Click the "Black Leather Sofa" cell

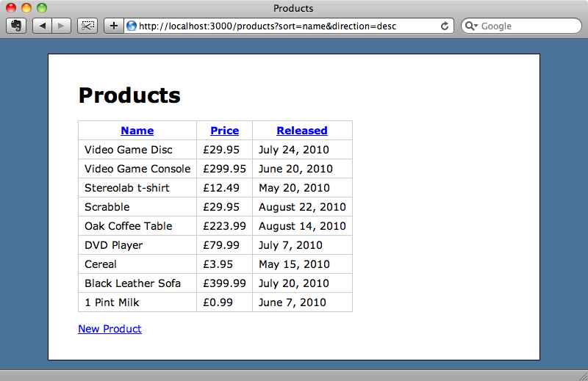[137, 283]
